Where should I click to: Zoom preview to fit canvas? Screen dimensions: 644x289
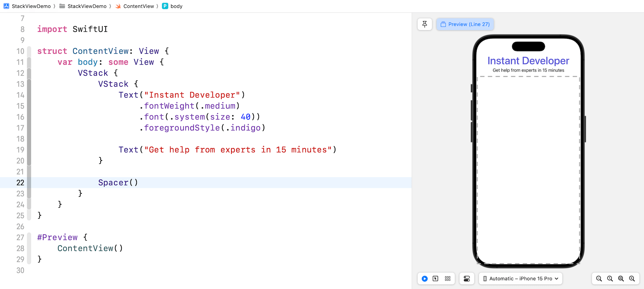coord(621,279)
